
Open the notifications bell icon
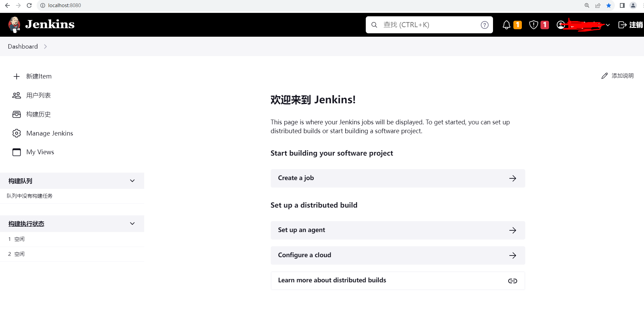[506, 25]
